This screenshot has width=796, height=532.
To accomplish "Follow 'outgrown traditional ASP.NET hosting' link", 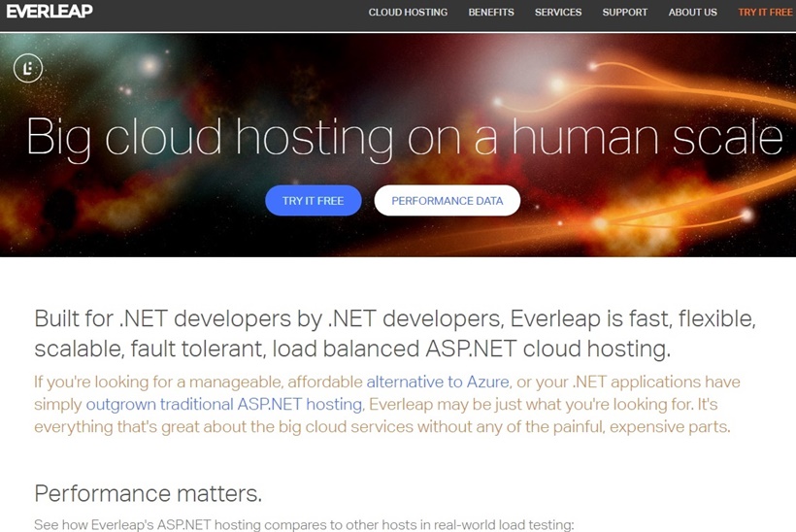I will tap(224, 404).
